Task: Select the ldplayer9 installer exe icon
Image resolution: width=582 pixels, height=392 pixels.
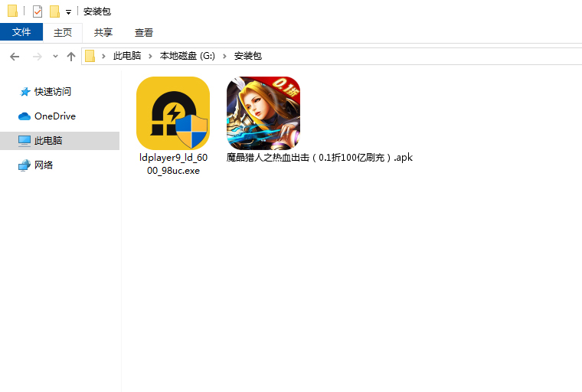Action: click(x=172, y=113)
